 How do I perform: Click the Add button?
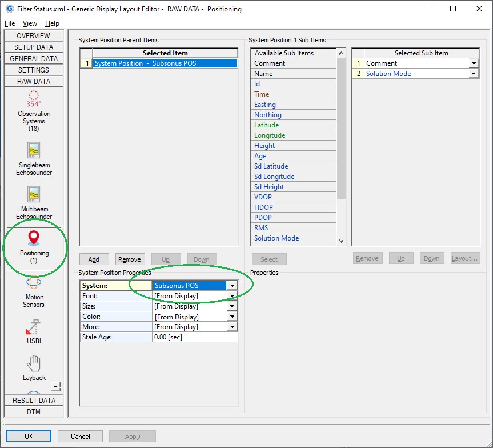pyautogui.click(x=94, y=259)
